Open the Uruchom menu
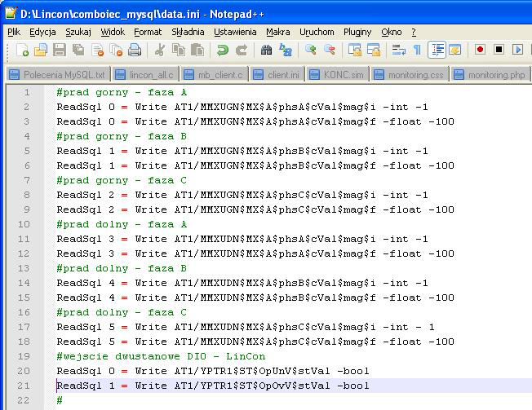Viewport: 532px width, 410px height. [x=317, y=32]
